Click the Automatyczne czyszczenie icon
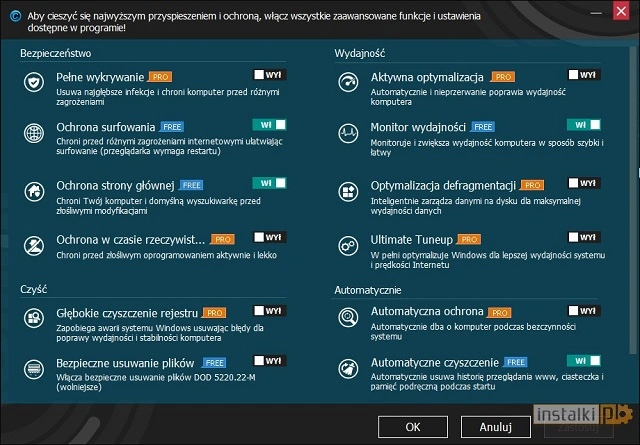The width and height of the screenshot is (640, 445). click(x=350, y=367)
